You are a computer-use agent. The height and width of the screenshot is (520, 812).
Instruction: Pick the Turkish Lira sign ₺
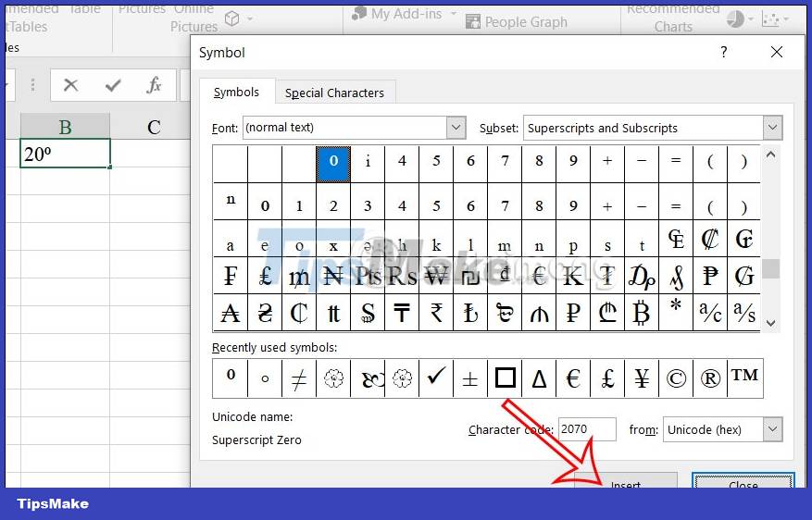470,313
